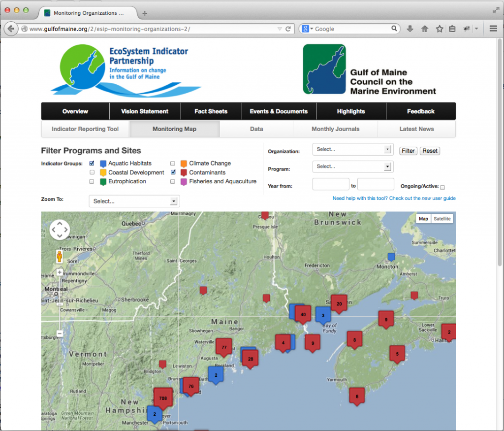Viewport: 504px width, 431px height.
Task: Switch to the Monthly Journals tab
Action: [x=335, y=129]
